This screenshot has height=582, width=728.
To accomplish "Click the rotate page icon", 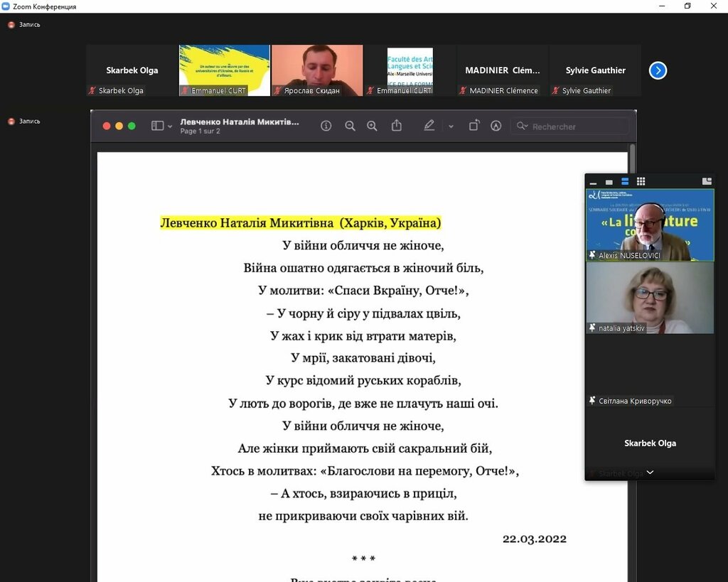I will (474, 126).
